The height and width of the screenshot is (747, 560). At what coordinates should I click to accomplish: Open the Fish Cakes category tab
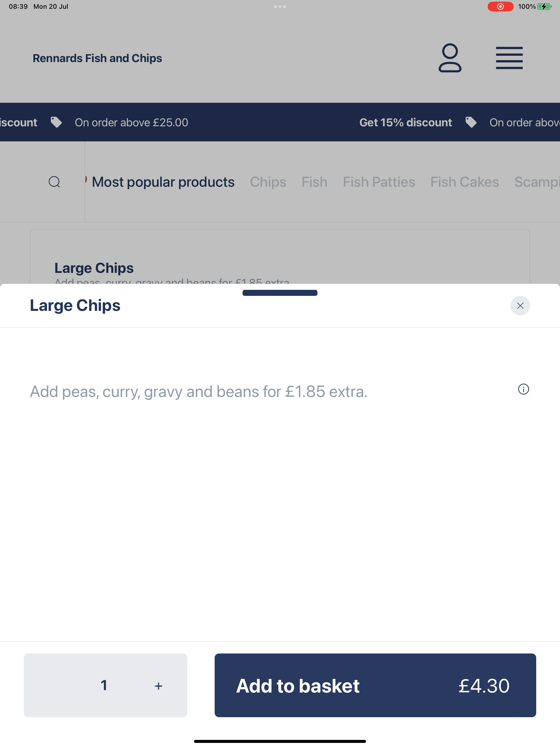pyautogui.click(x=464, y=182)
